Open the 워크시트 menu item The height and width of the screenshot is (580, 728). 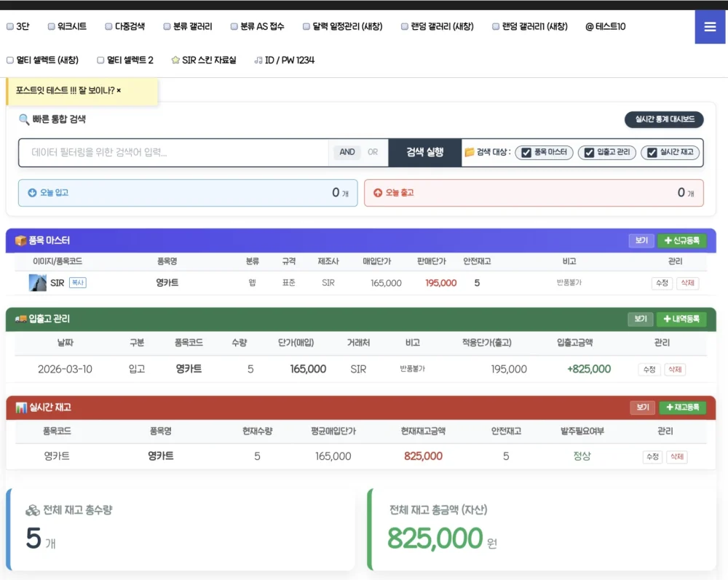(x=67, y=26)
